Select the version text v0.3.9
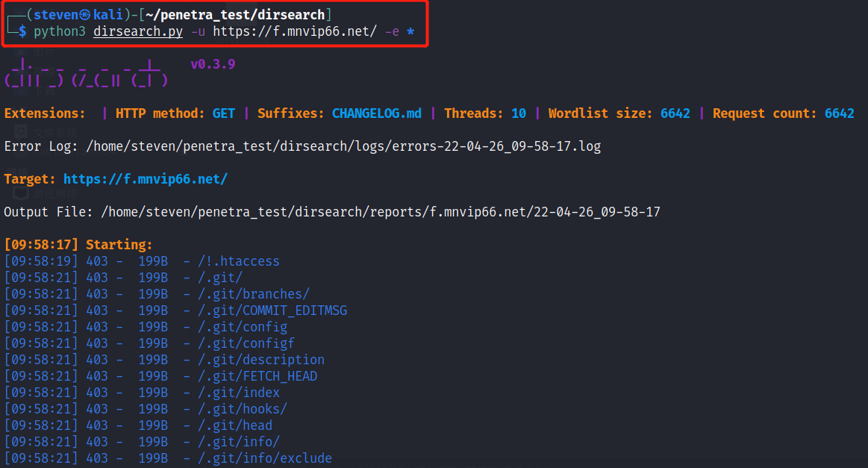868x468 pixels. (213, 64)
